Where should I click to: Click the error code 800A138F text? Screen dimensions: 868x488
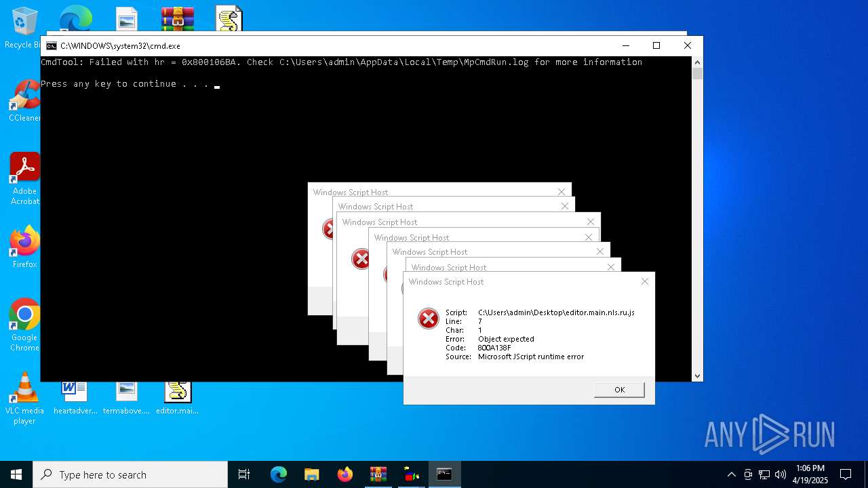point(494,348)
